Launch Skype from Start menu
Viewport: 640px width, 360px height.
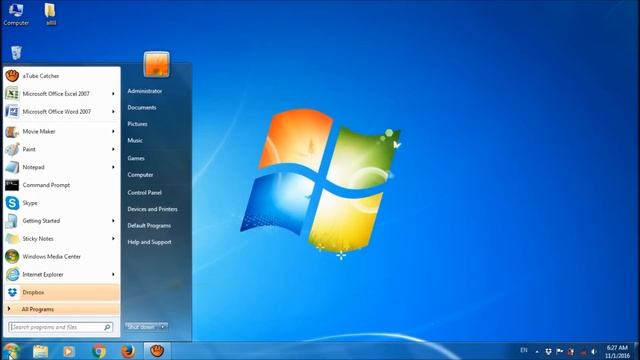click(62, 203)
